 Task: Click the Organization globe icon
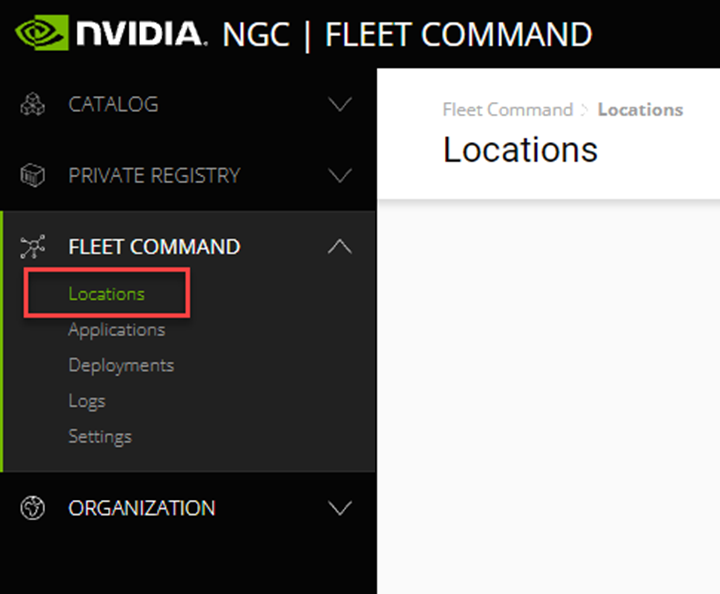33,508
